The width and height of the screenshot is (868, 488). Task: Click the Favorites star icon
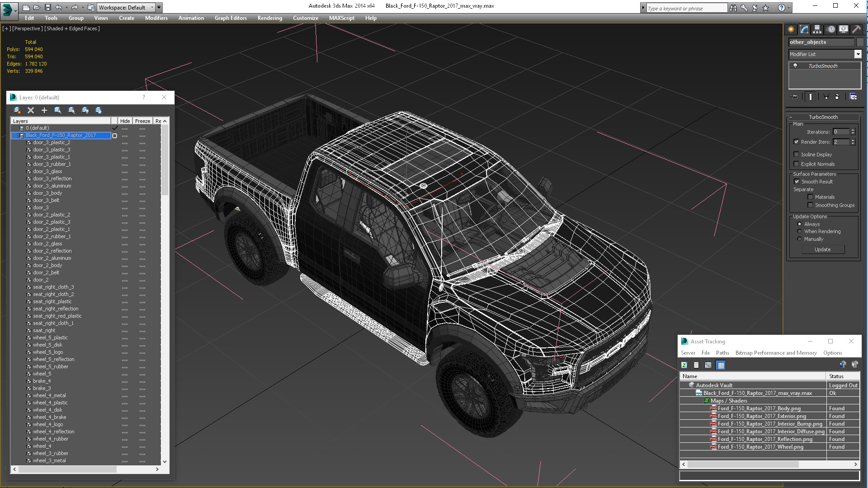coord(765,8)
